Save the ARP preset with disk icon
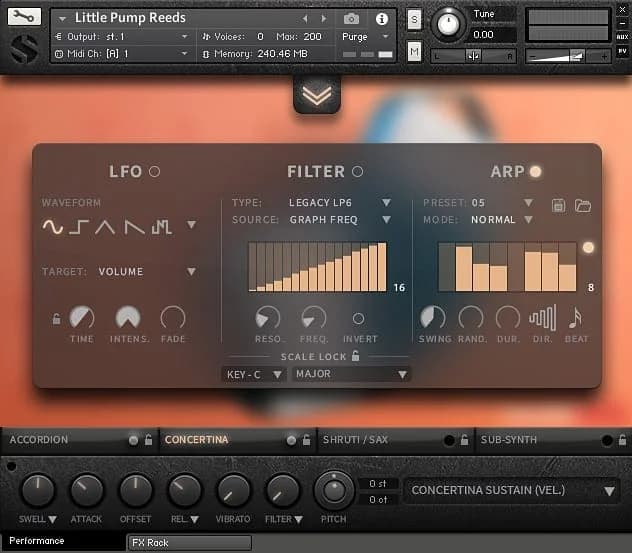Screen dimensions: 632x553 559,205
